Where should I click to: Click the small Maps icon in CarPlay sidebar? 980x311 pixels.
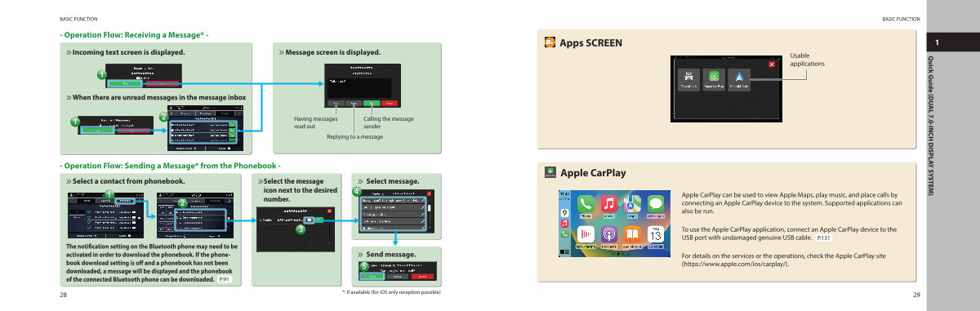click(564, 212)
